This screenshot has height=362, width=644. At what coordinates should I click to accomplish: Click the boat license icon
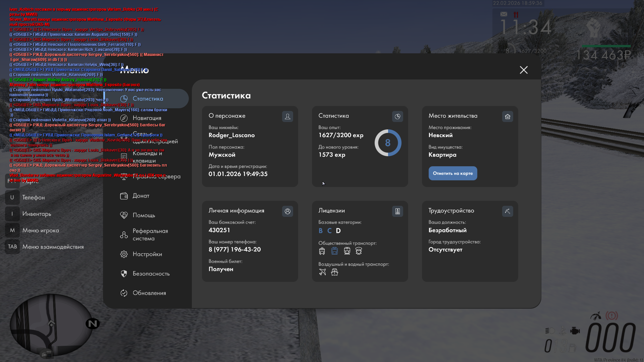[x=334, y=272]
